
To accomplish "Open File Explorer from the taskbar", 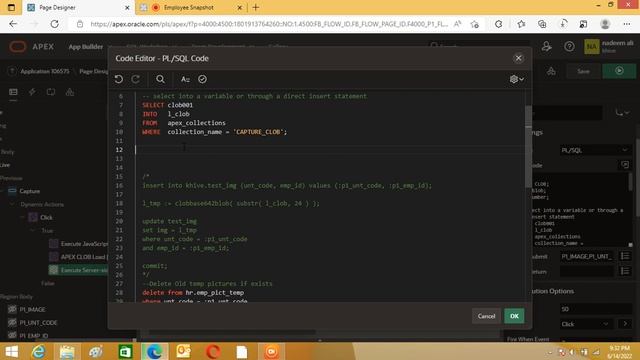I will [67, 351].
